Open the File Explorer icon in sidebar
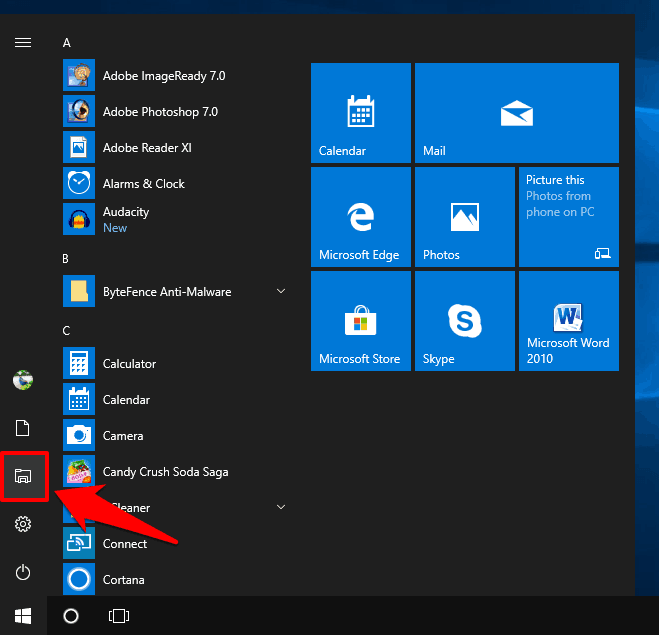659x635 pixels. (23, 476)
